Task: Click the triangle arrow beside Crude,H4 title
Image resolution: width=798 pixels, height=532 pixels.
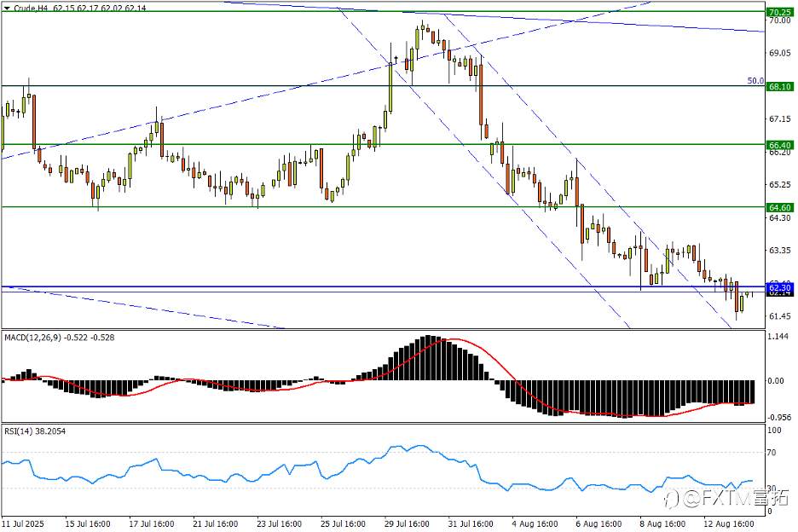Action: coord(7,9)
